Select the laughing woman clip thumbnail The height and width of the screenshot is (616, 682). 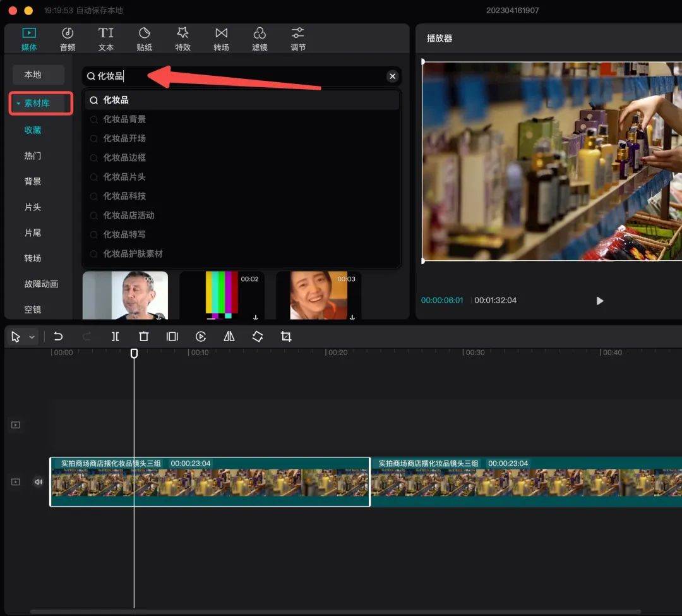[318, 296]
